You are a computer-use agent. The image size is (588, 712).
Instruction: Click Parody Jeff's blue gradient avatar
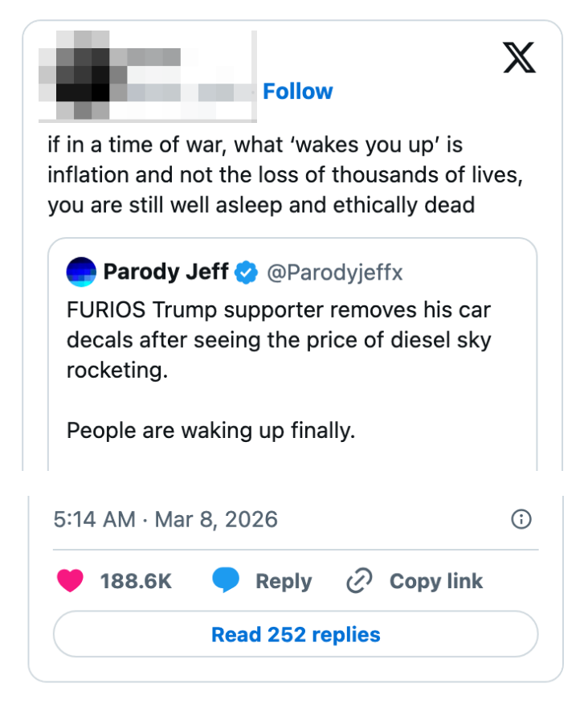pyautogui.click(x=82, y=272)
